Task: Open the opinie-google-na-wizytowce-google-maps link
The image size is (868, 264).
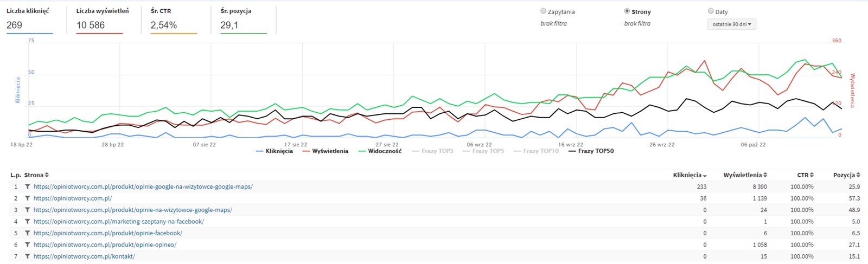Action: 143,186
